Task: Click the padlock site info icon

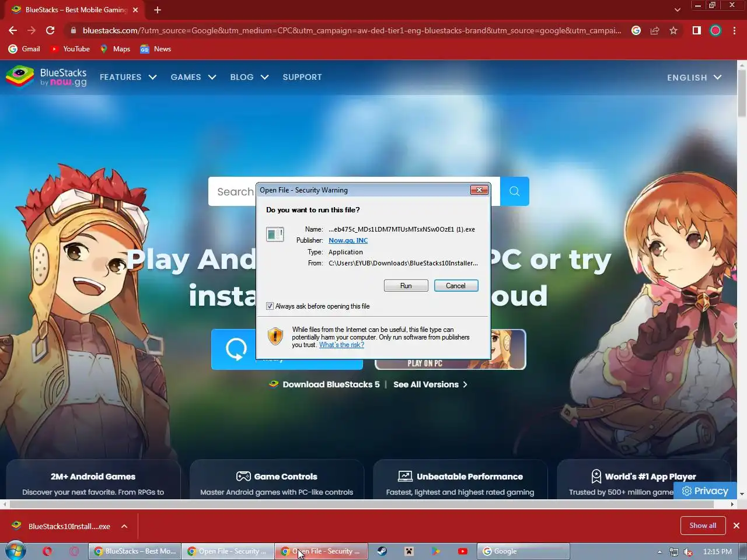Action: (x=73, y=30)
